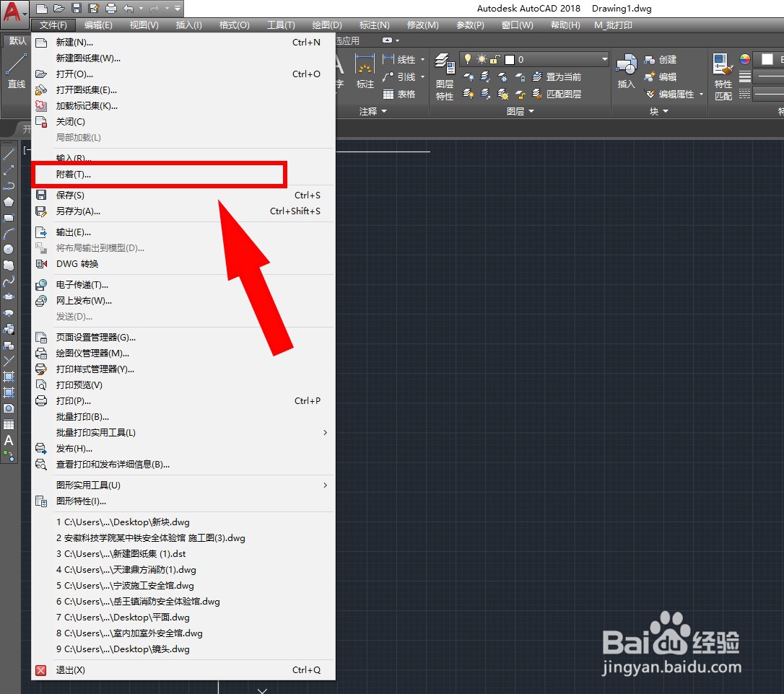Choose 打开图纸集(E)... menu entry
The image size is (784, 694).
pos(183,90)
